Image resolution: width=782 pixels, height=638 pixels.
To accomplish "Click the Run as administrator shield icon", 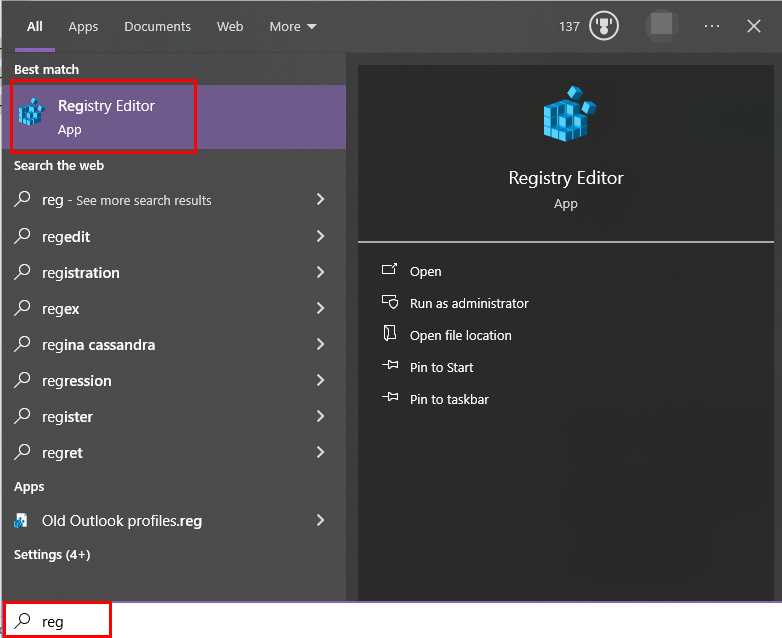I will pyautogui.click(x=390, y=301).
